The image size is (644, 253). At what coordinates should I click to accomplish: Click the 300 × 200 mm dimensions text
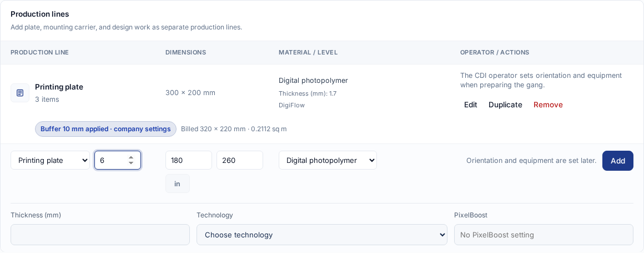pos(190,93)
